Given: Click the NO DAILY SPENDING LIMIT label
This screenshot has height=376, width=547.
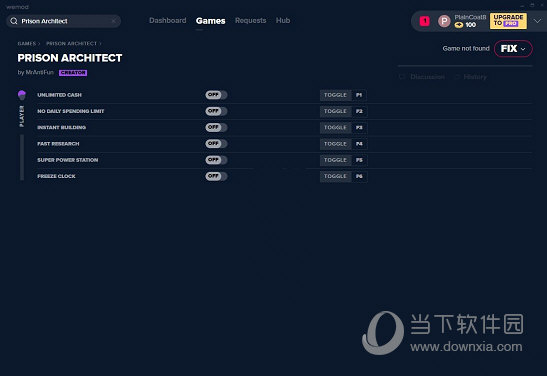Looking at the screenshot, I should (70, 111).
